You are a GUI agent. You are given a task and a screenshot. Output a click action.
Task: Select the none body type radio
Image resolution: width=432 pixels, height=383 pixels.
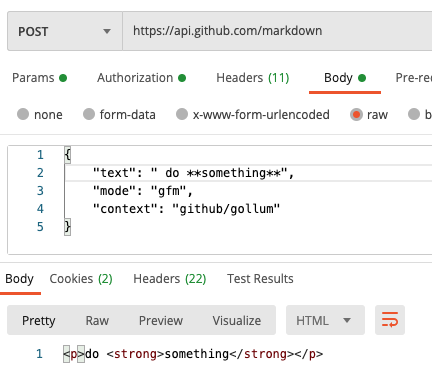point(23,114)
